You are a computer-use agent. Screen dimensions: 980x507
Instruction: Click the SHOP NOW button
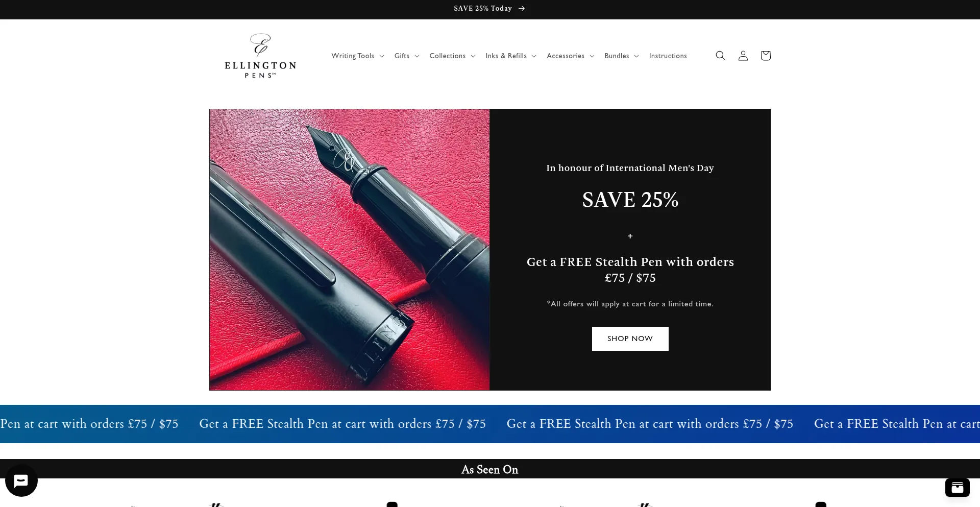[630, 339]
